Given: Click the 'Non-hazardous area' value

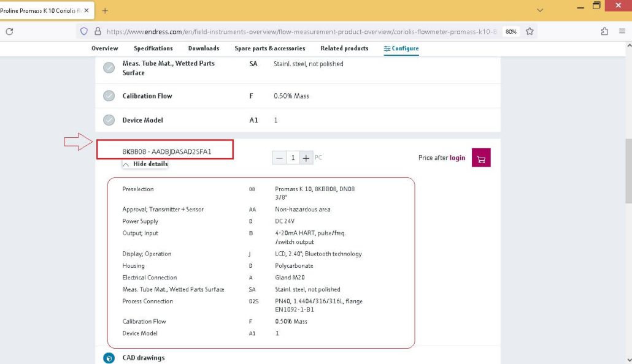Looking at the screenshot, I should point(303,210).
